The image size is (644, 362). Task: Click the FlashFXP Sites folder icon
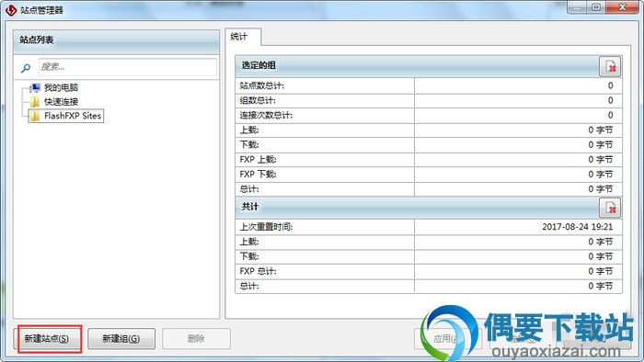pos(35,116)
